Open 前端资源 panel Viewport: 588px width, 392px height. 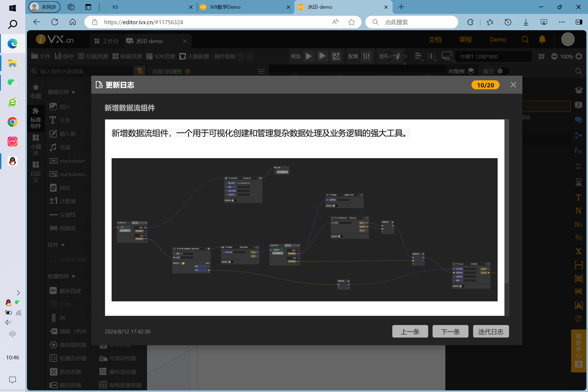[x=127, y=56]
